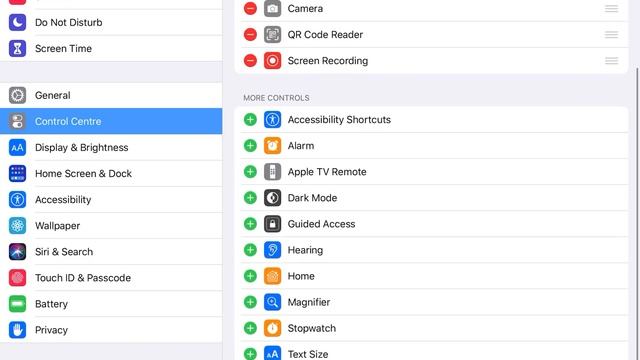Tap the Accessibility Shortcuts control icon
The height and width of the screenshot is (360, 640).
coord(272,120)
